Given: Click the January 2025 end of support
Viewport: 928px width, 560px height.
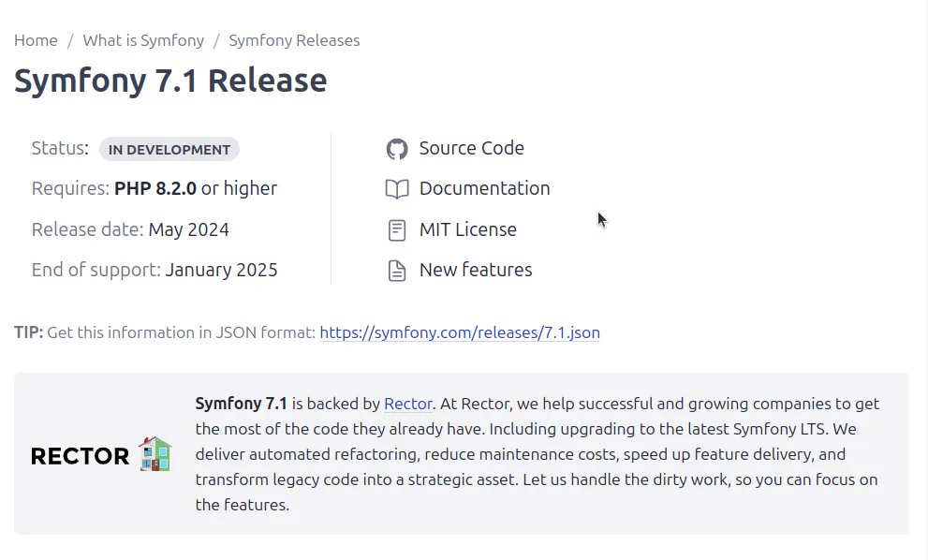Looking at the screenshot, I should 221,270.
